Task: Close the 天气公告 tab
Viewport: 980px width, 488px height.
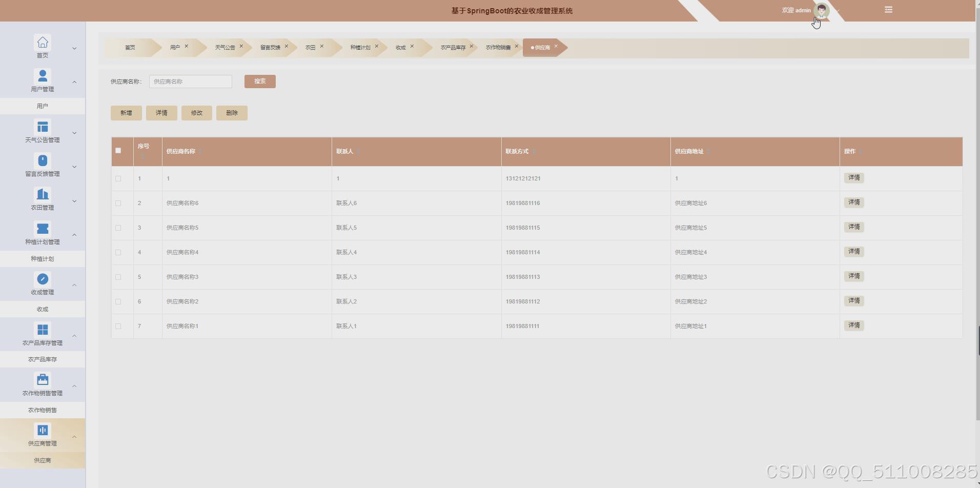Action: (241, 46)
